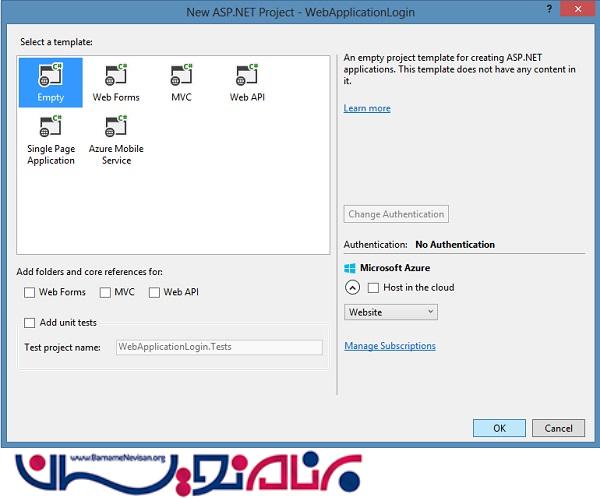Dismiss dialog with Cancel button

(x=558, y=428)
